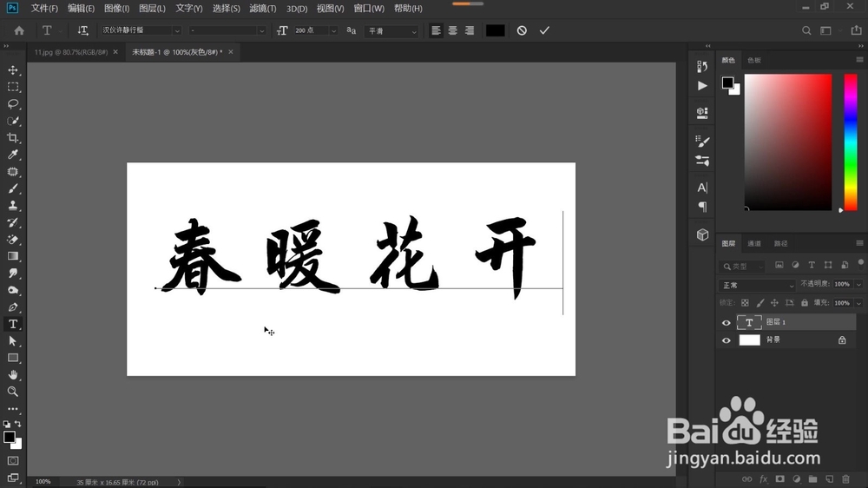Image resolution: width=868 pixels, height=488 pixels.
Task: Center align the text
Action: [x=453, y=30]
